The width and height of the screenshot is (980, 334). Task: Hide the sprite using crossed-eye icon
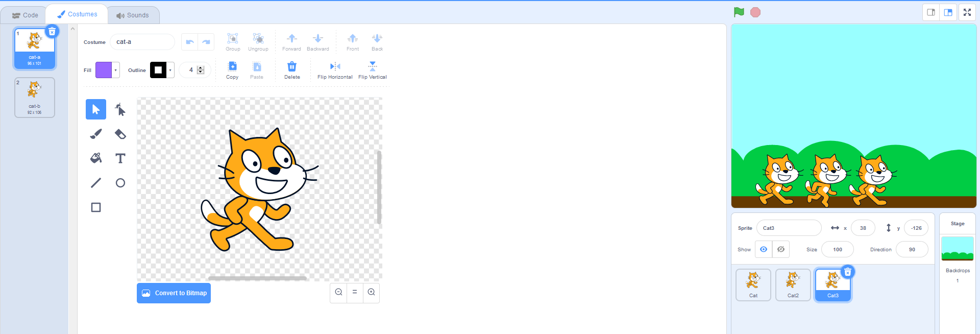click(x=781, y=249)
